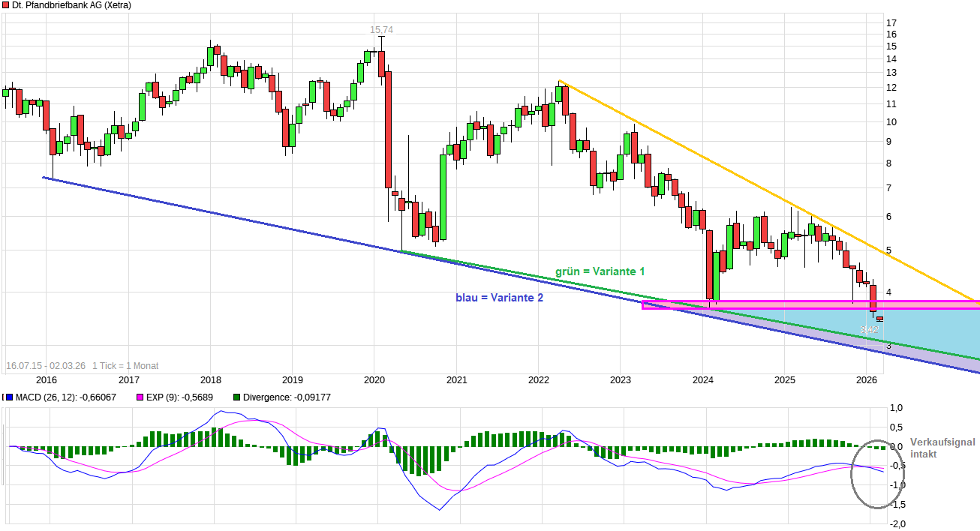Image resolution: width=980 pixels, height=531 pixels.
Task: Open the date range 16.07.15 - 02.03.26
Action: (x=47, y=365)
